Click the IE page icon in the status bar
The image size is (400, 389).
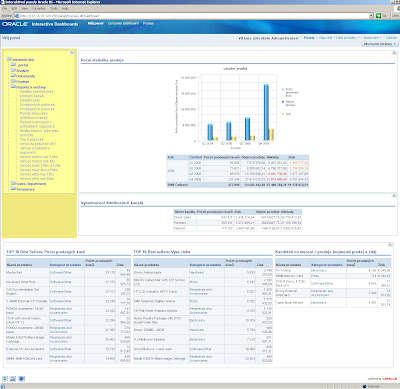click(x=3, y=386)
